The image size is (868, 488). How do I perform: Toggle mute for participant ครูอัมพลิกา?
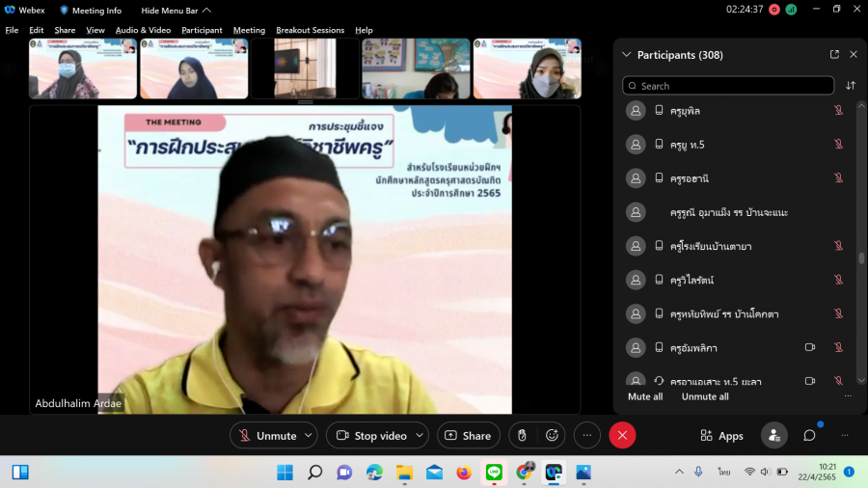tap(838, 347)
